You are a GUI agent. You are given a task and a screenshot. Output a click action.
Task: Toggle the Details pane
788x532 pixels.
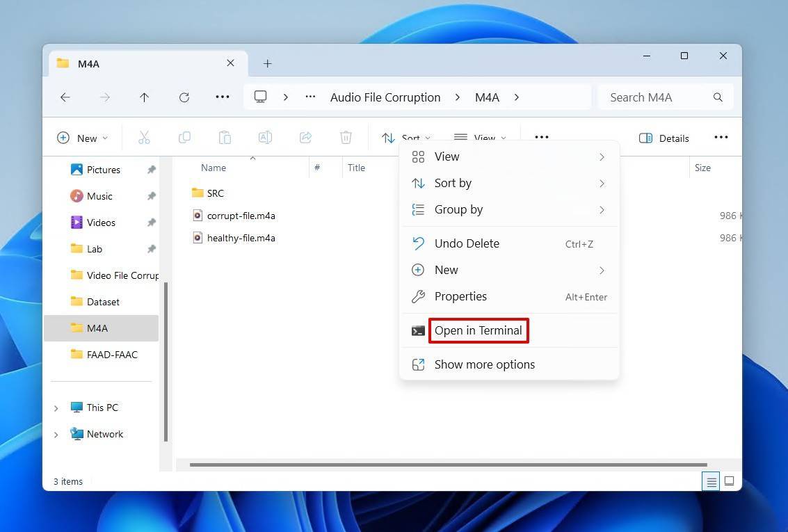coord(664,138)
